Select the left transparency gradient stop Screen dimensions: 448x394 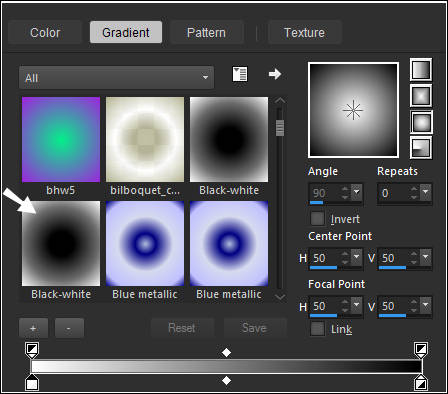pos(32,350)
